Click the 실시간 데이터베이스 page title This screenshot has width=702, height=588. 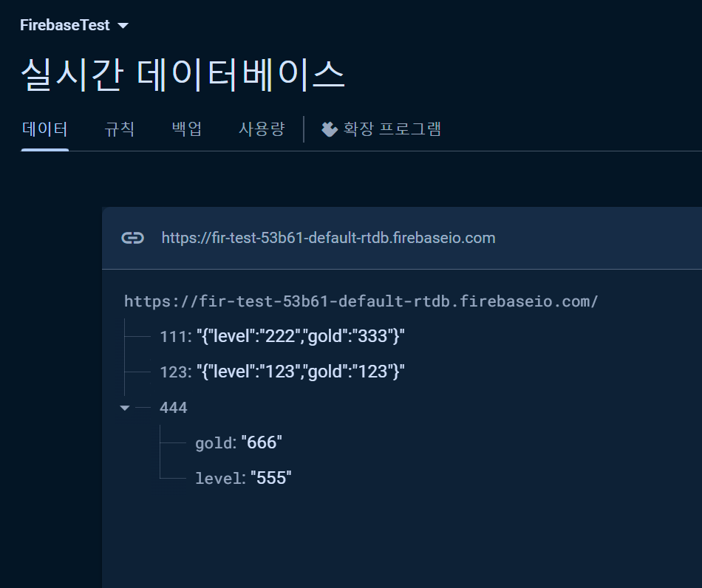pos(183,75)
